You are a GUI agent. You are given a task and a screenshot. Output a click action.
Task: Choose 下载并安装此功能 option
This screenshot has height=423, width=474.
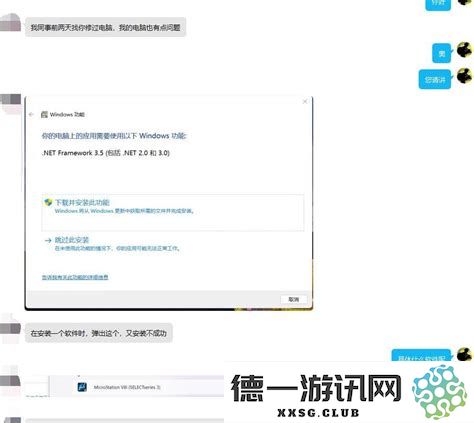[x=173, y=212]
